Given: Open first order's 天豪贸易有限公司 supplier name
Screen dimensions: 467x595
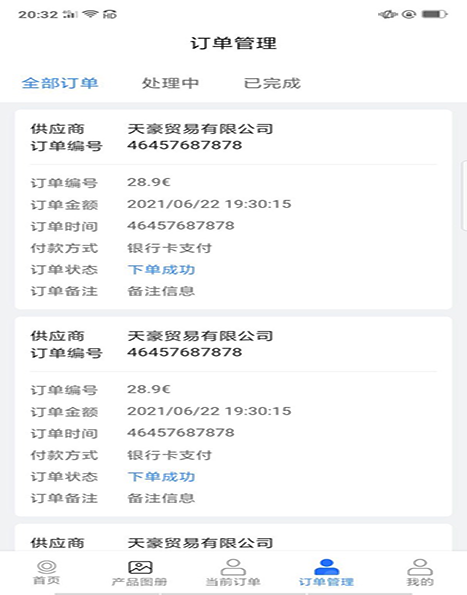Looking at the screenshot, I should pos(200,129).
